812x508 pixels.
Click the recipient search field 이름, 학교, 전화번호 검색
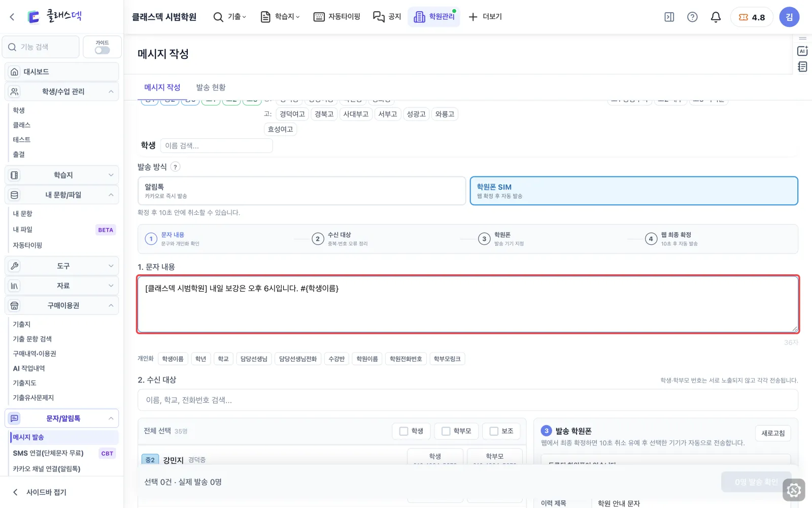pos(468,400)
